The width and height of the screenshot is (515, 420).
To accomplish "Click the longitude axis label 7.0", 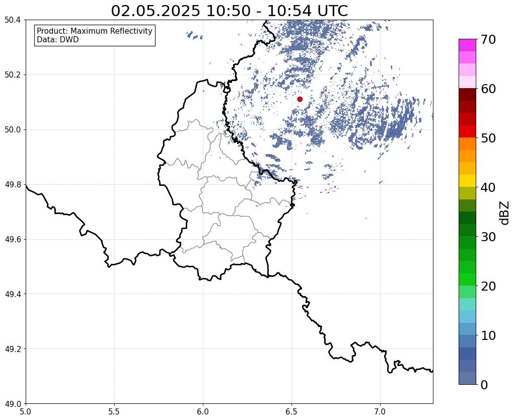I will point(380,411).
